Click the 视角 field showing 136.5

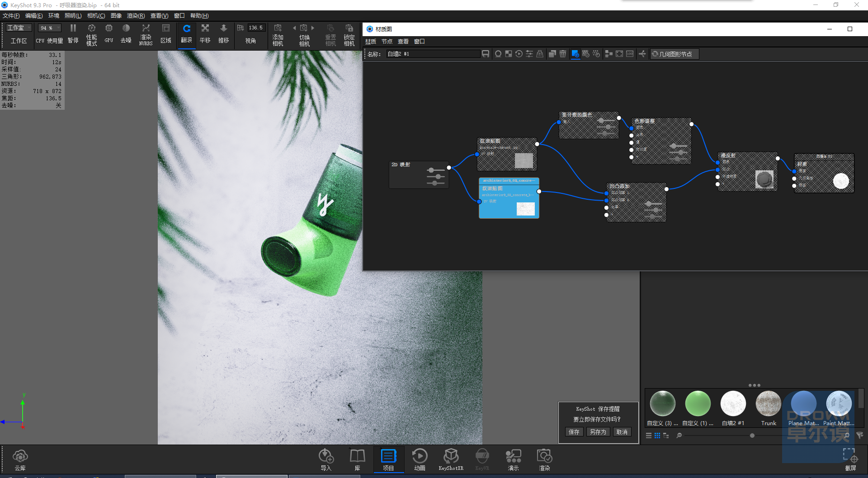click(x=256, y=28)
